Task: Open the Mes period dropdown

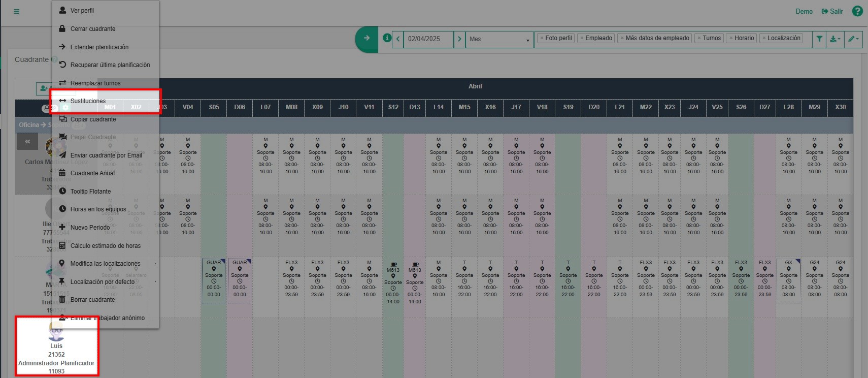Action: [499, 39]
